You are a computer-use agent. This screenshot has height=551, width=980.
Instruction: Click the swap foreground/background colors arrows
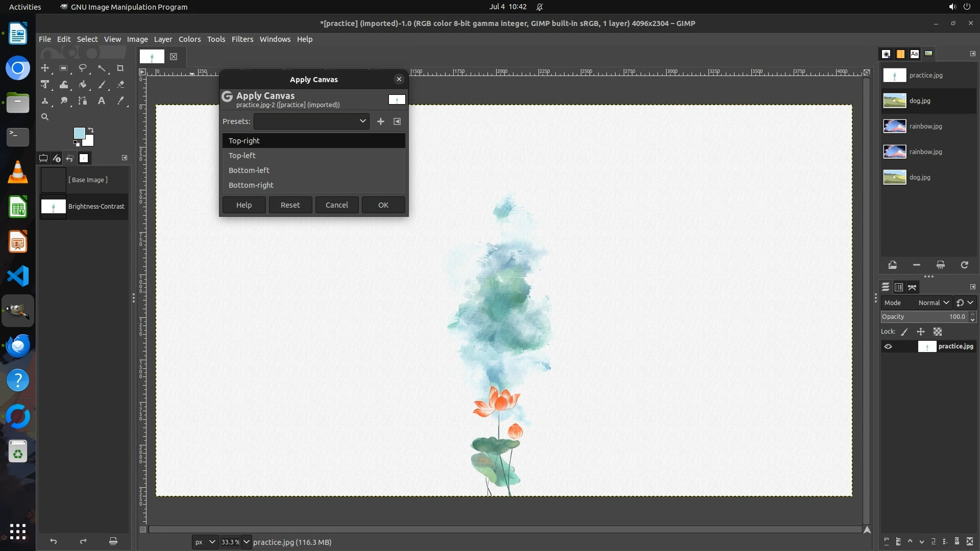pos(91,130)
